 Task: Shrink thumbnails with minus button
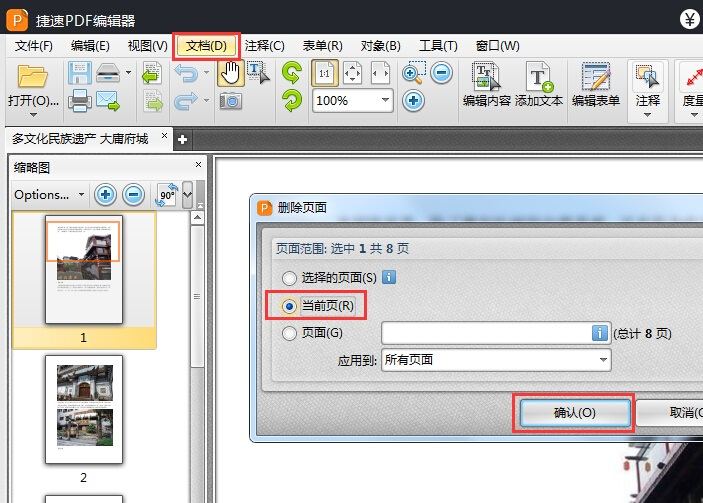coord(134,195)
